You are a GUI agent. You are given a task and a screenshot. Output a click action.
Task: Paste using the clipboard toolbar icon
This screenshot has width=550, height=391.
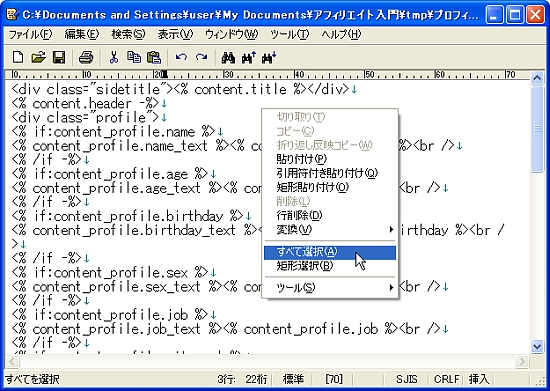[154, 57]
